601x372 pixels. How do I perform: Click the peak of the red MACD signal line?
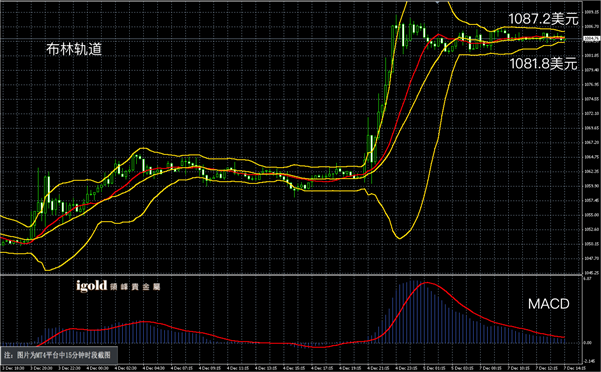pyautogui.click(x=426, y=282)
